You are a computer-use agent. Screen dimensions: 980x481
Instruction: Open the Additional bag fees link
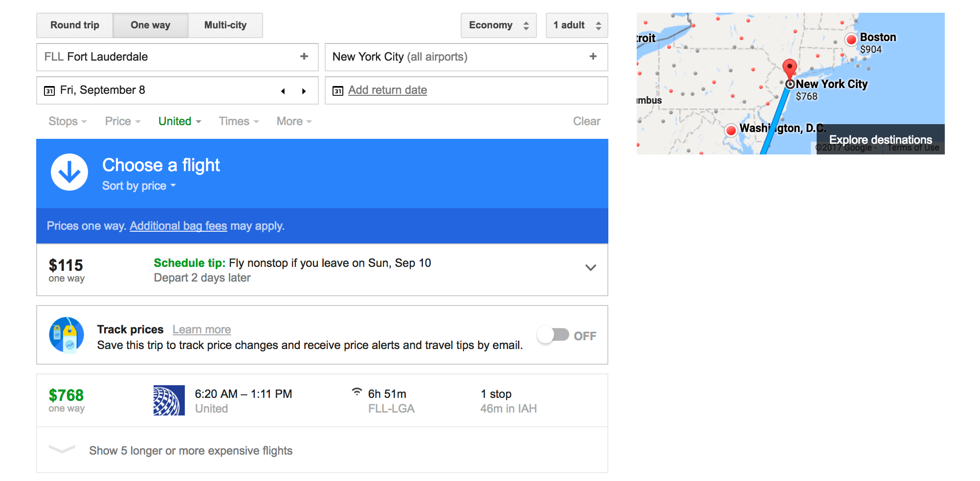click(178, 226)
